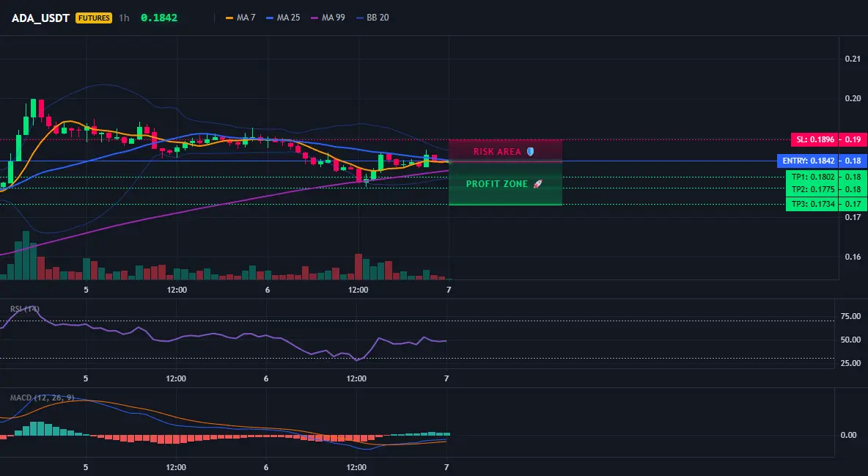
Task: Click the tallest green volume bar
Action: pyautogui.click(x=26, y=255)
